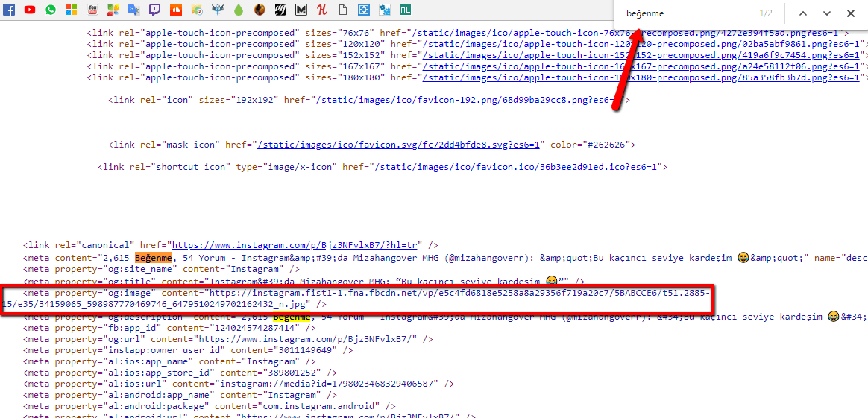Open the SoundCloud bookmark
Image resolution: width=868 pixels, height=418 pixels.
coord(175,10)
